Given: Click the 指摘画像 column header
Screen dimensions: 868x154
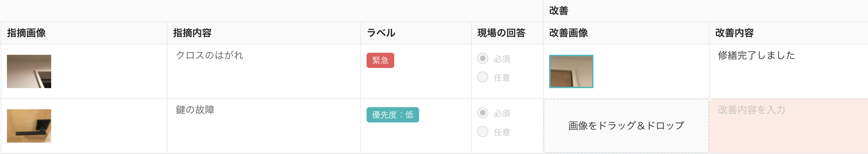Looking at the screenshot, I should point(27,33).
